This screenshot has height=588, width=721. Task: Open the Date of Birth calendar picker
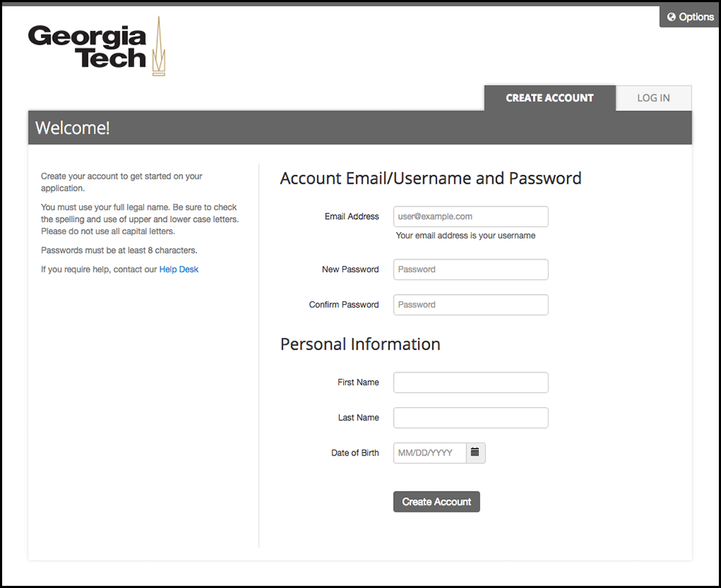pyautogui.click(x=476, y=453)
